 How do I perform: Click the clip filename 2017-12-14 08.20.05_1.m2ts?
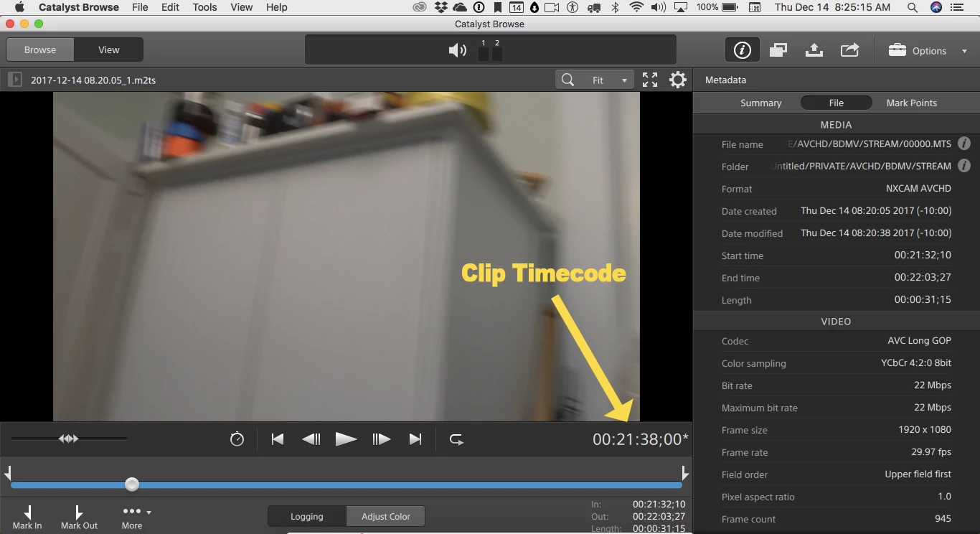pyautogui.click(x=93, y=80)
